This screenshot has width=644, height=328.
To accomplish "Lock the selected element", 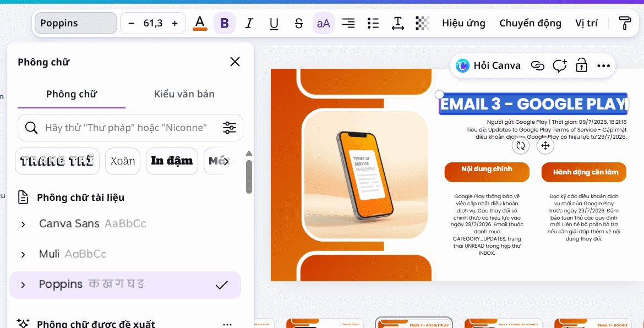I will tap(581, 65).
